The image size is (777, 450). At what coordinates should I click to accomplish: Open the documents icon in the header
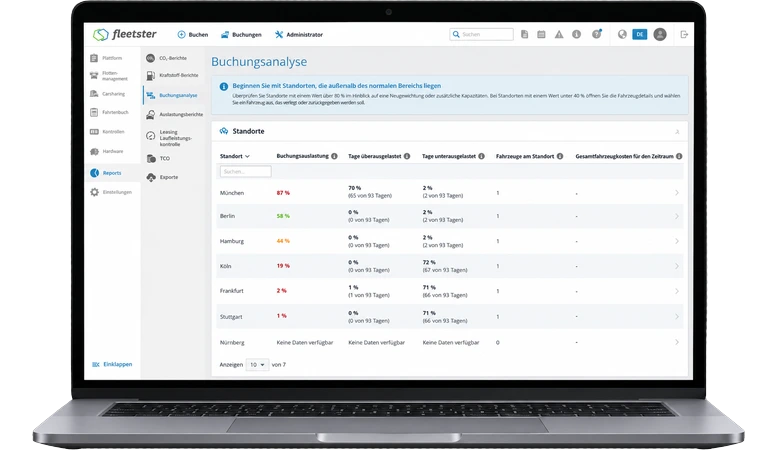point(524,34)
